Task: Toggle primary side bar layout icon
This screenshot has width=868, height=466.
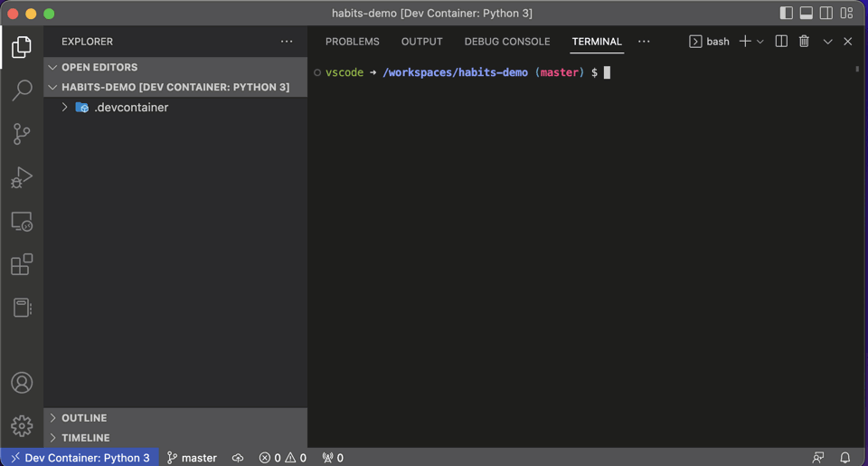Action: [x=786, y=13]
